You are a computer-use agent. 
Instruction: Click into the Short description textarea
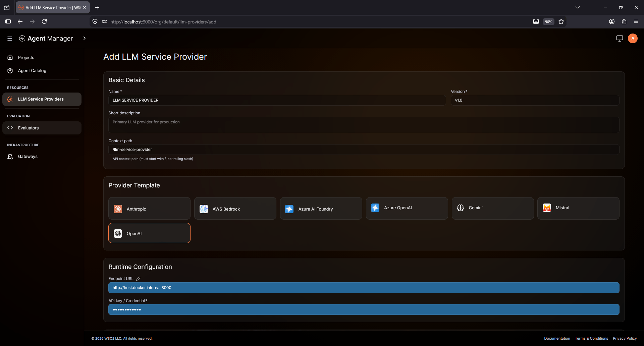pos(364,125)
